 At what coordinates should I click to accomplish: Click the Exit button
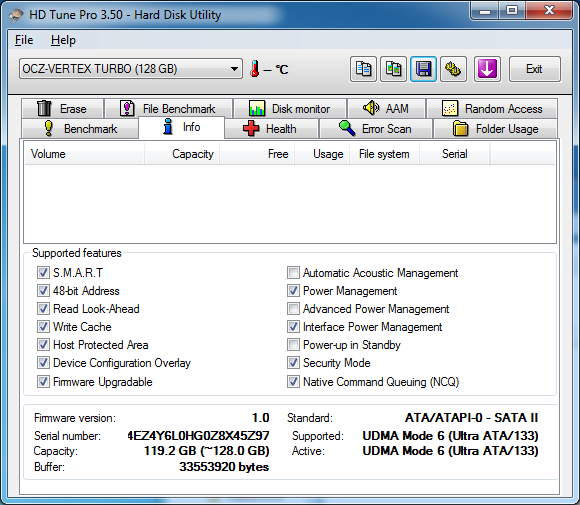tap(535, 69)
